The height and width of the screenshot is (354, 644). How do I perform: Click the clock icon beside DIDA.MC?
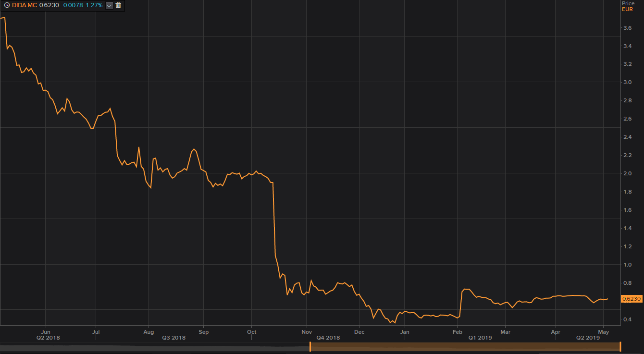pos(7,5)
